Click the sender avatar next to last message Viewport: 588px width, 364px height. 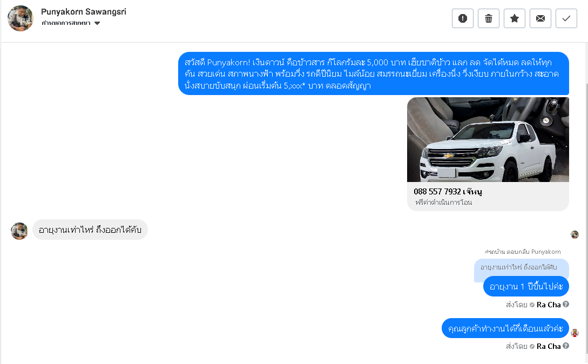(x=575, y=333)
